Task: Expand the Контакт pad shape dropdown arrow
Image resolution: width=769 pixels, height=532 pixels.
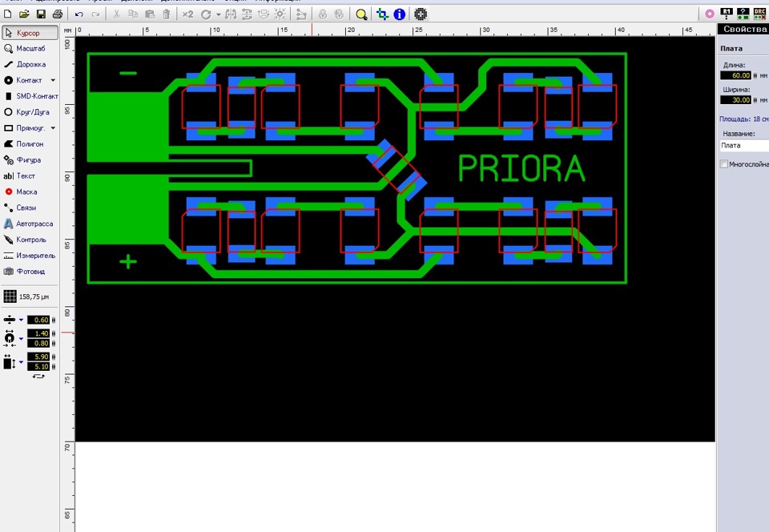Action: click(x=53, y=80)
